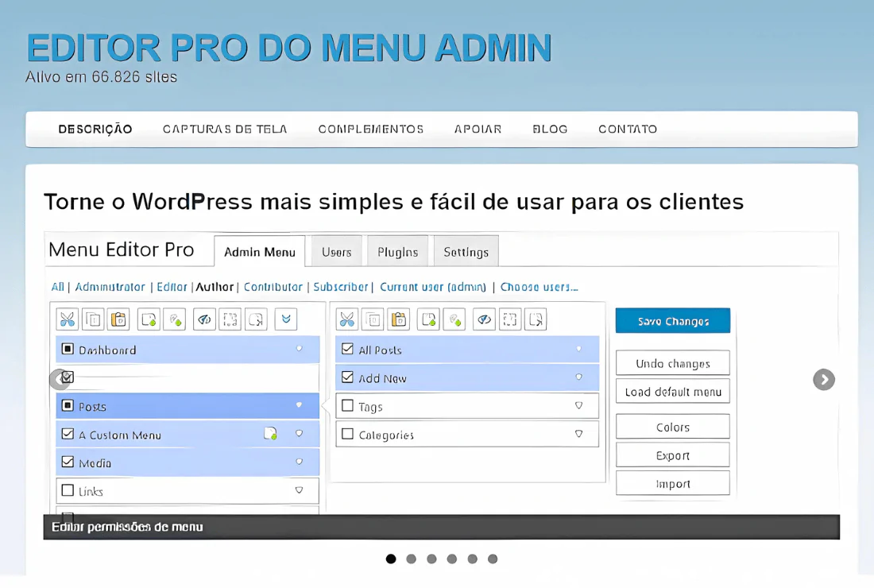This screenshot has height=588, width=874.
Task: Click the double chevron toolbar toggle icon
Action: click(x=286, y=319)
